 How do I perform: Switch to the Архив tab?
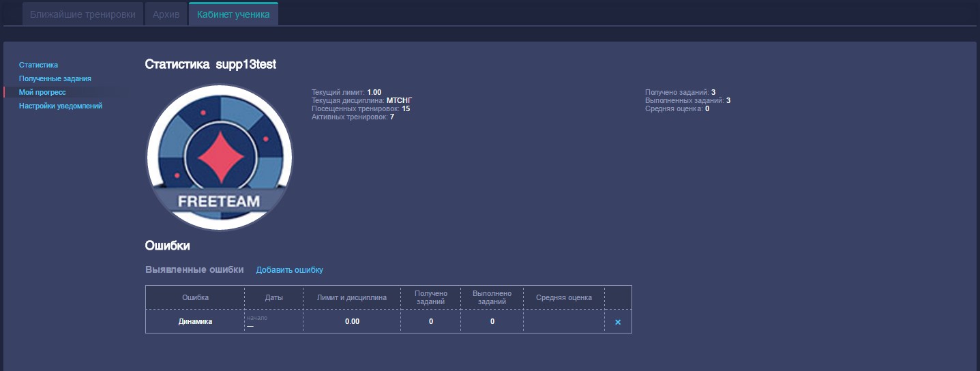(x=166, y=14)
